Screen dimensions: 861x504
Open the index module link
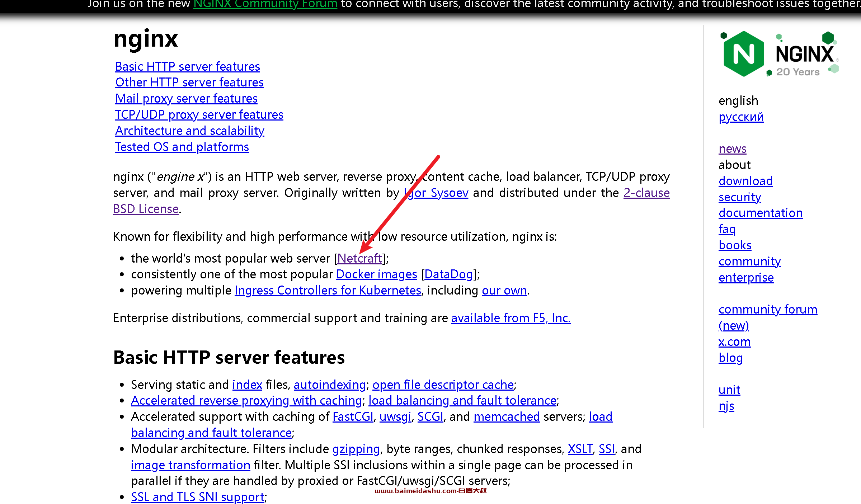pyautogui.click(x=247, y=385)
